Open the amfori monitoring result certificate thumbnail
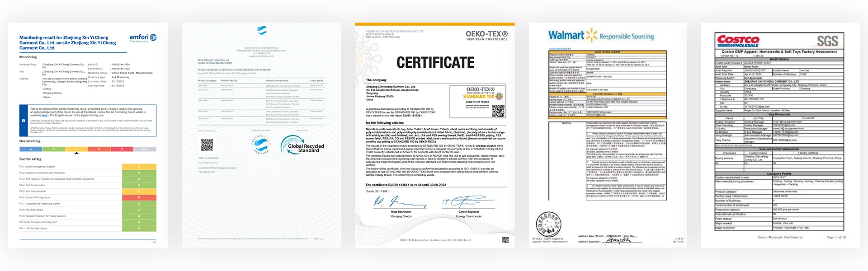Image resolution: width=868 pixels, height=271 pixels. coord(88,135)
